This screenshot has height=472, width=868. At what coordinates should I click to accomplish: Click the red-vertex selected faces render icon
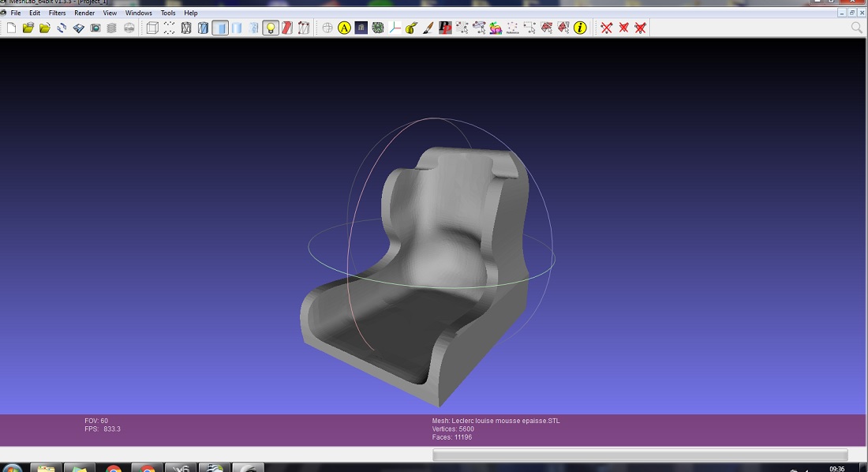303,28
